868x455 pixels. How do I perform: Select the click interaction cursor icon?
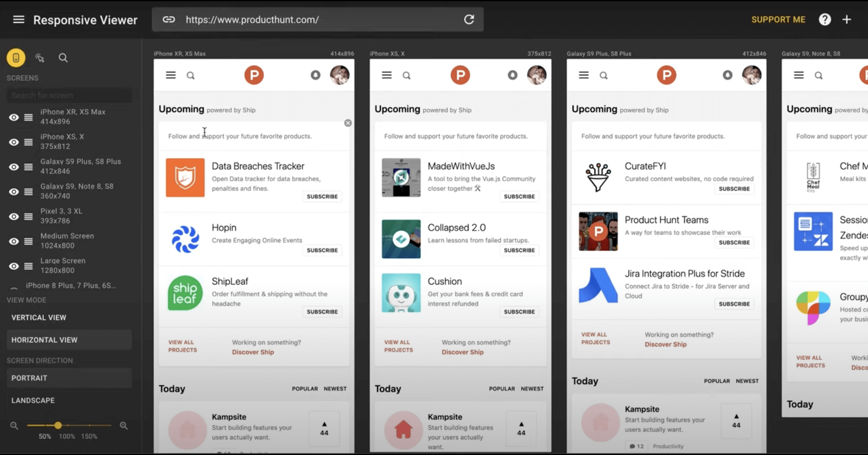coord(40,58)
